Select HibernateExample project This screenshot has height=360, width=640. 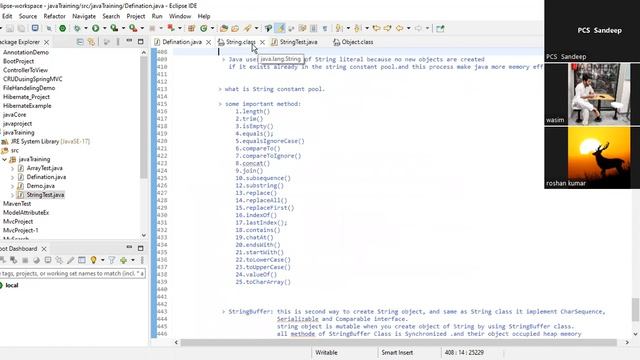tap(27, 106)
